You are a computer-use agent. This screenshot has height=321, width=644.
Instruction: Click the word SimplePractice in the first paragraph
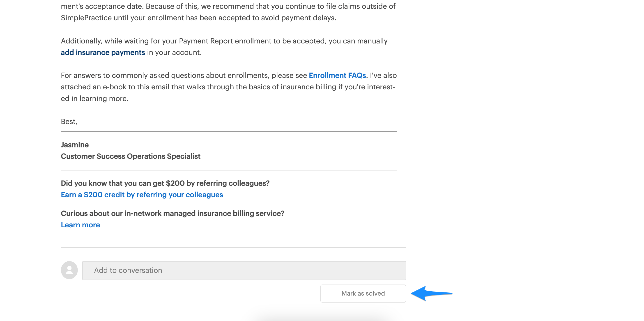coord(86,18)
